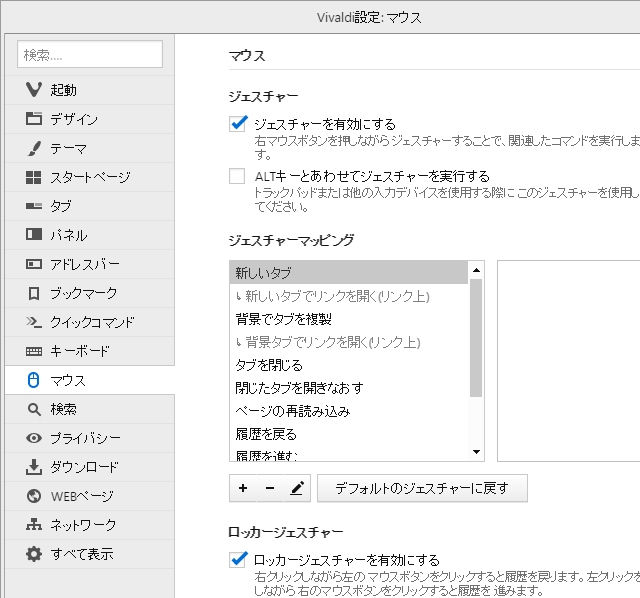Click the デザイン window icon
The width and height of the screenshot is (640, 598).
tap(33, 119)
